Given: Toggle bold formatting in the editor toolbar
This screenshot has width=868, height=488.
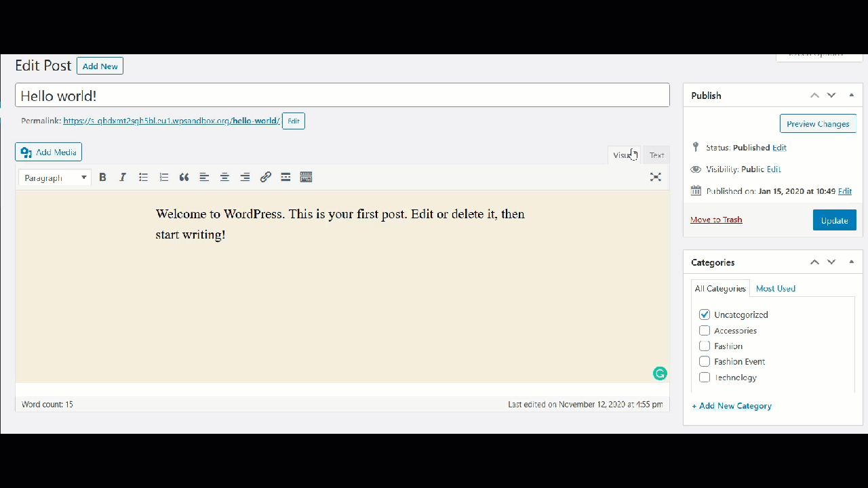Looking at the screenshot, I should pyautogui.click(x=102, y=177).
